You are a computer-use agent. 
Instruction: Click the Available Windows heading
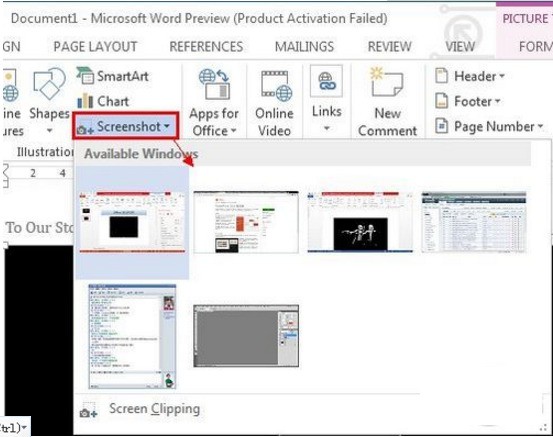click(141, 153)
